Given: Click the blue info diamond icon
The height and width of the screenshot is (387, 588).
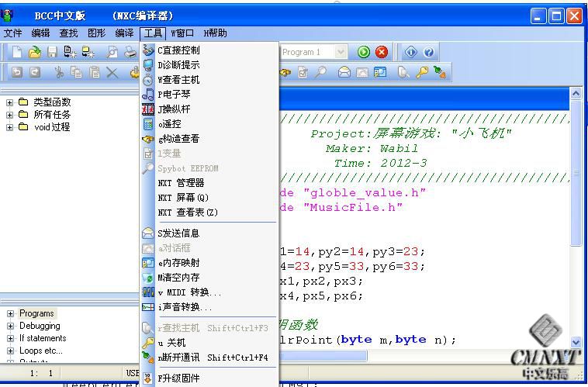Looking at the screenshot, I should click(x=410, y=52).
